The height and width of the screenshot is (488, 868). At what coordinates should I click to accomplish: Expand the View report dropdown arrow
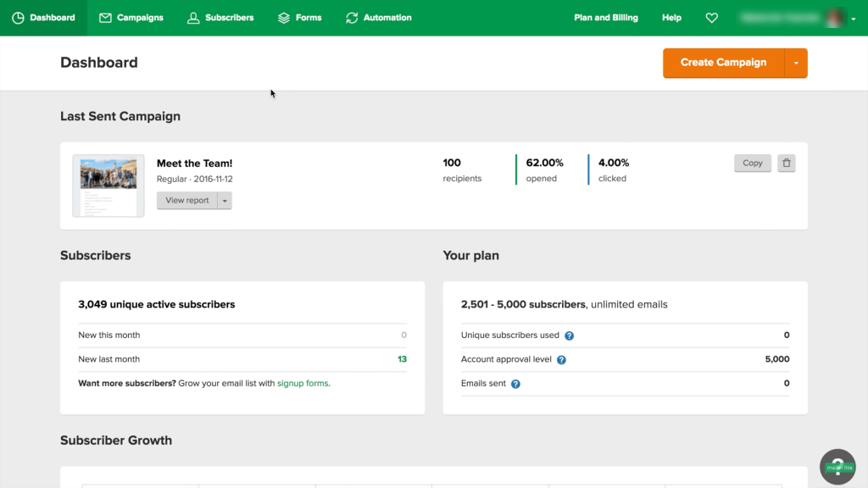tap(225, 201)
